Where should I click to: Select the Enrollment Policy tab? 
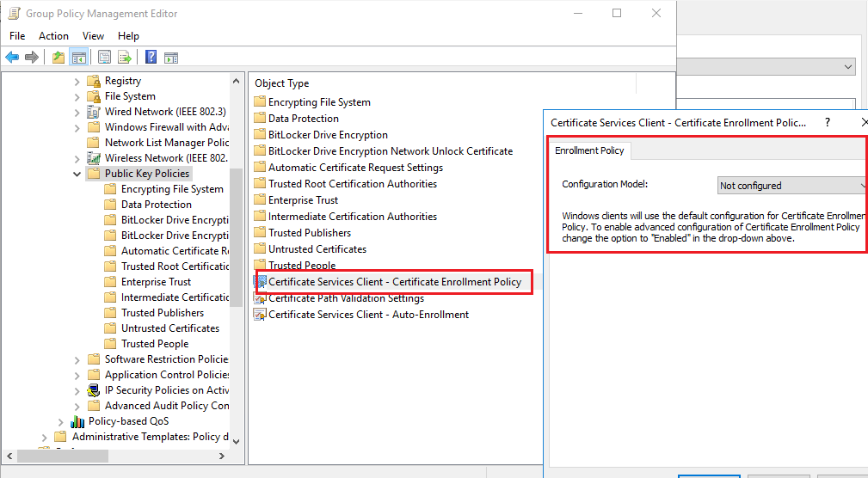coord(589,150)
